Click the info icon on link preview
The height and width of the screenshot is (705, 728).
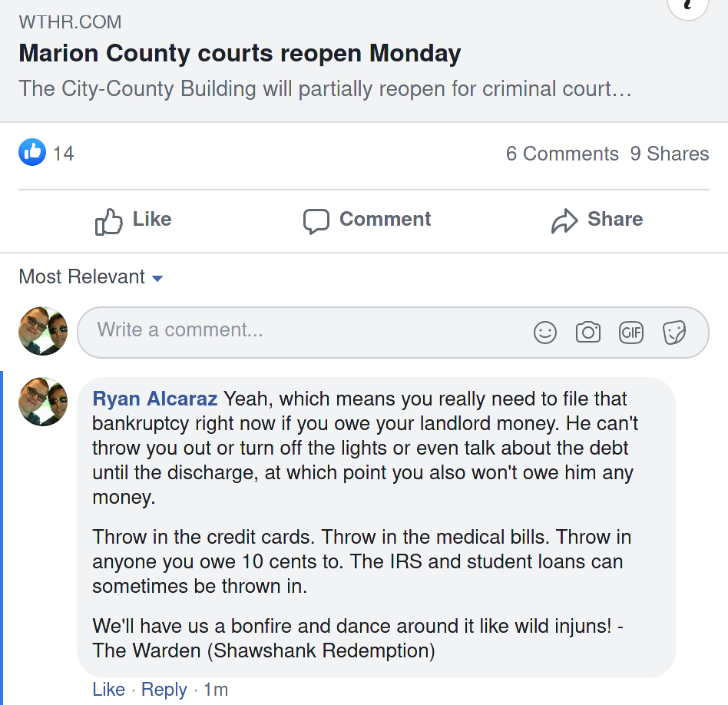point(687,6)
